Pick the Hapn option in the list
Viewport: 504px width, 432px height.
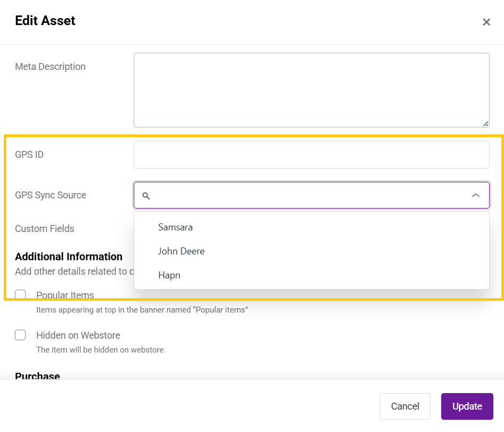click(169, 275)
